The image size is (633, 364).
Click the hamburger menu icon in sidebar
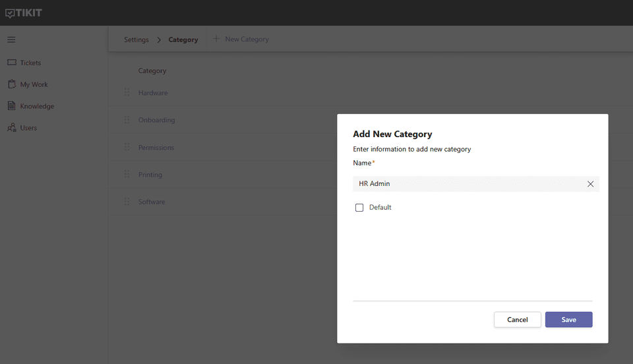coord(11,40)
